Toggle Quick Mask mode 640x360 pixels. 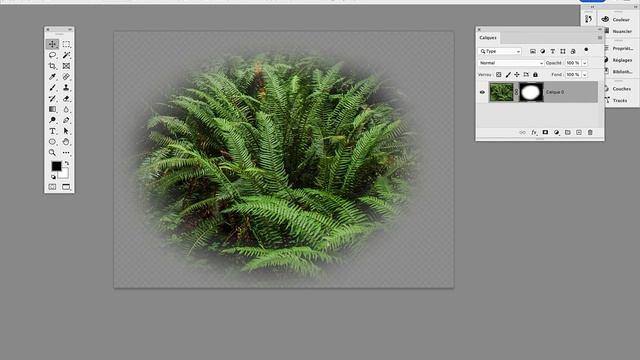coord(52,187)
